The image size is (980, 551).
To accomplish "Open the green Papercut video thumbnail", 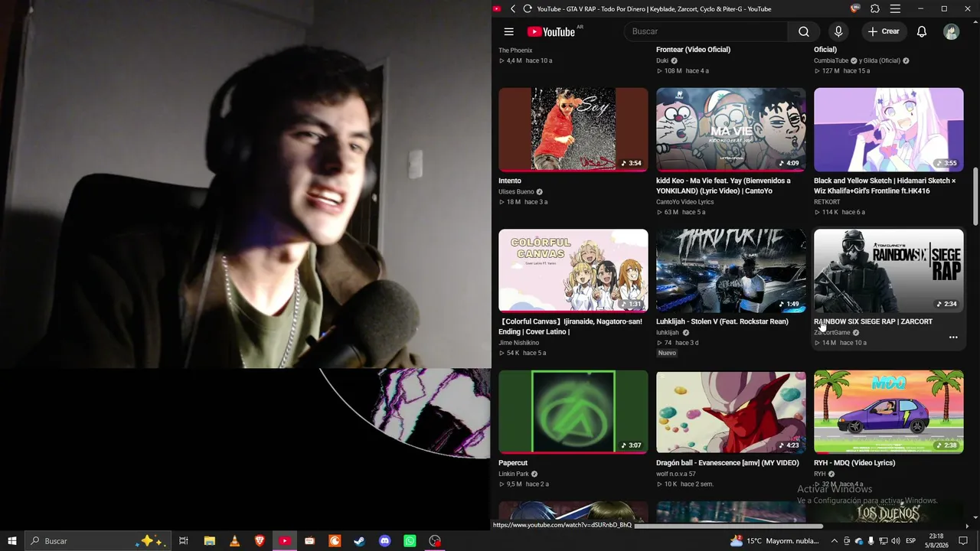I will point(573,412).
